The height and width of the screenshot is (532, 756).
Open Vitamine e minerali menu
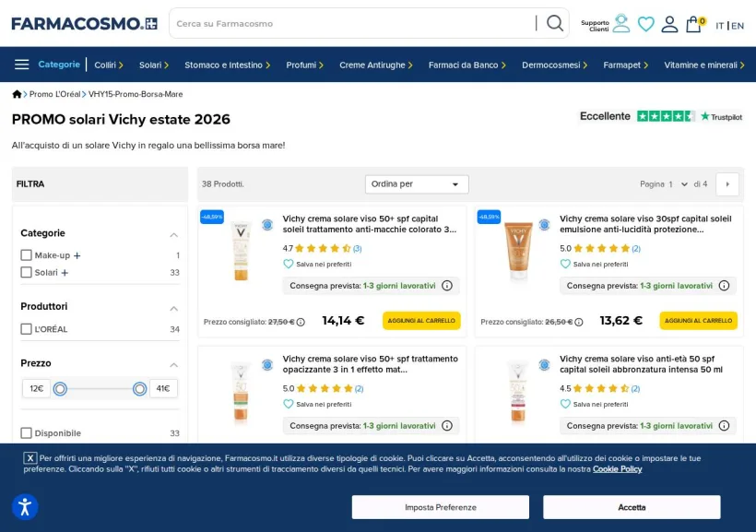(x=704, y=65)
